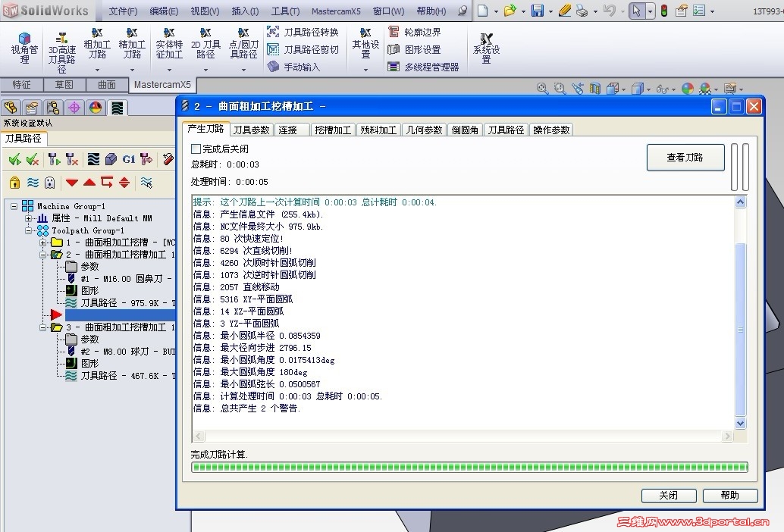Click the 2D刀具路径 icon
784x532 pixels.
click(x=205, y=44)
